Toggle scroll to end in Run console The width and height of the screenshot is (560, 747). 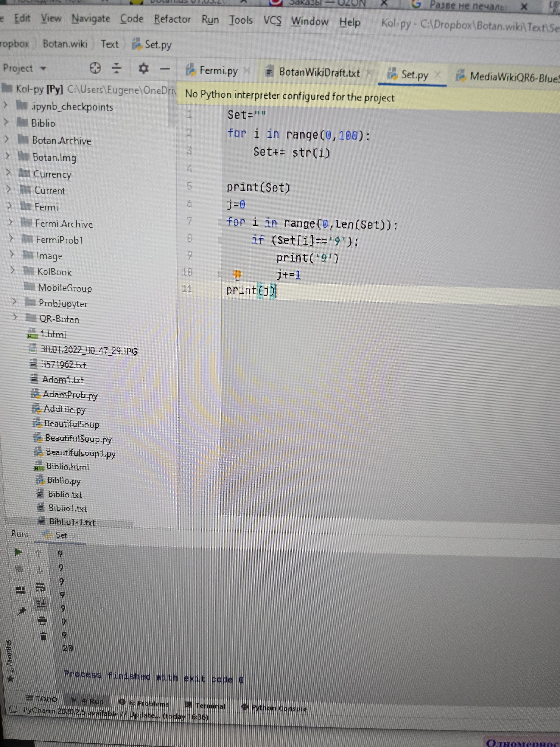coord(41,603)
